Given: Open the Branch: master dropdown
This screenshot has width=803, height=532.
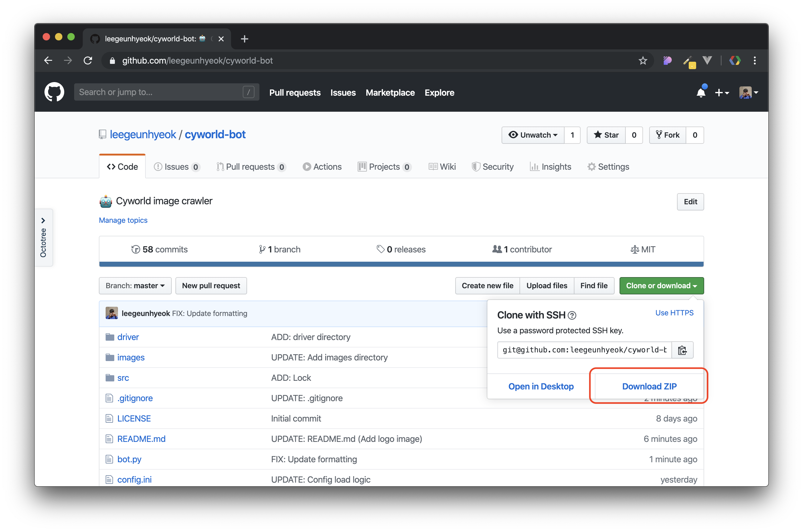Looking at the screenshot, I should pyautogui.click(x=135, y=286).
